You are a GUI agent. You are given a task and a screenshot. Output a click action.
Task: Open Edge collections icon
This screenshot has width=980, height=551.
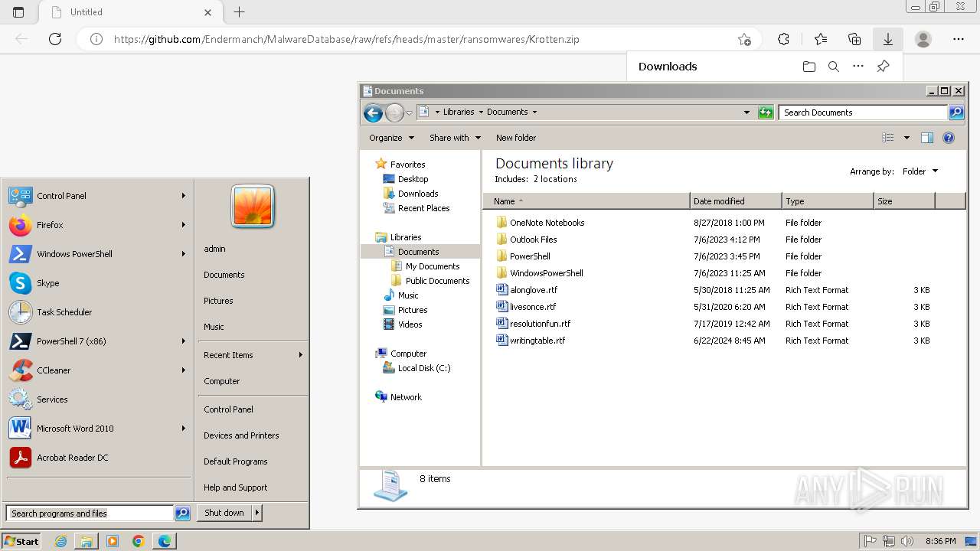click(854, 39)
